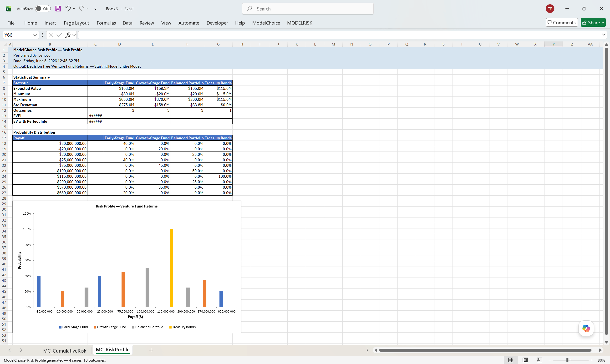Open the Data tab

(127, 23)
